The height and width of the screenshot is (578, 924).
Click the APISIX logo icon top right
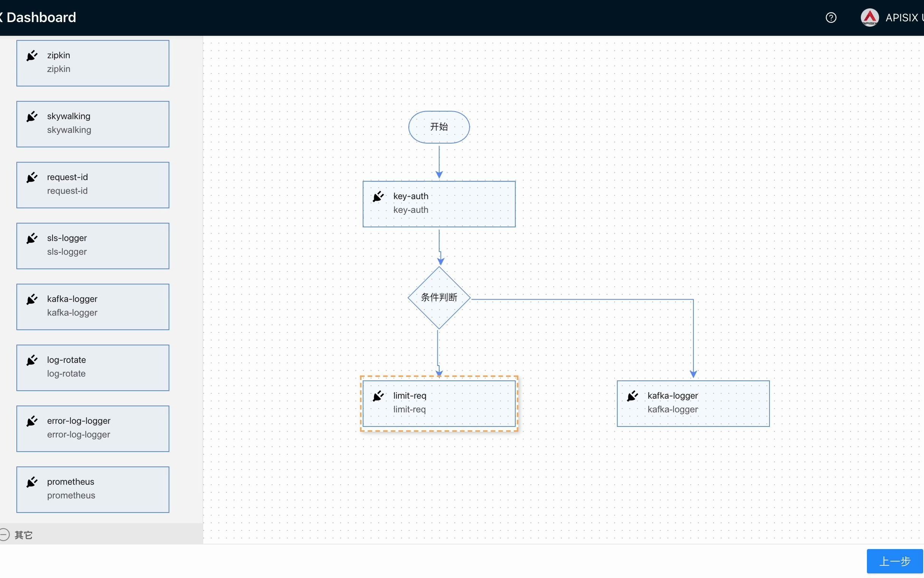click(870, 17)
